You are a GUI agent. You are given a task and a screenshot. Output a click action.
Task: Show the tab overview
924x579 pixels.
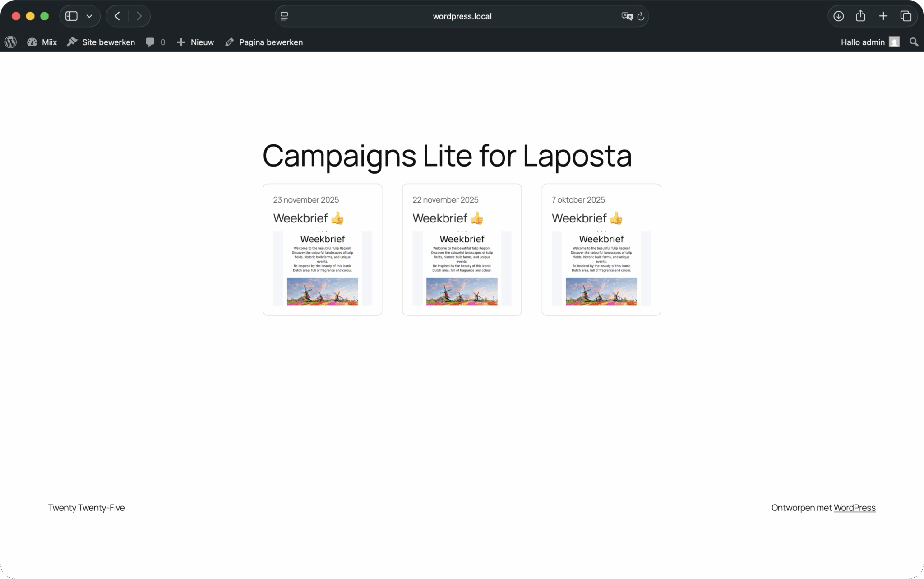pyautogui.click(x=906, y=16)
